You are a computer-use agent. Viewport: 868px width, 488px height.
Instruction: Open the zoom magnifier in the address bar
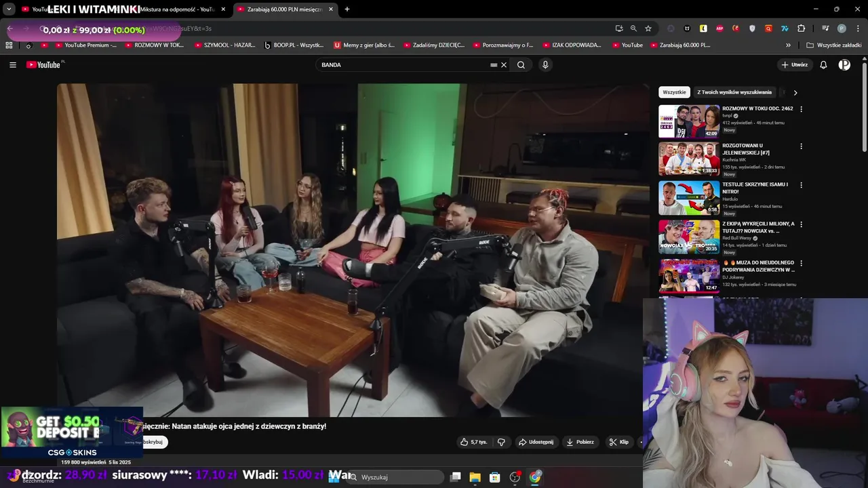633,28
